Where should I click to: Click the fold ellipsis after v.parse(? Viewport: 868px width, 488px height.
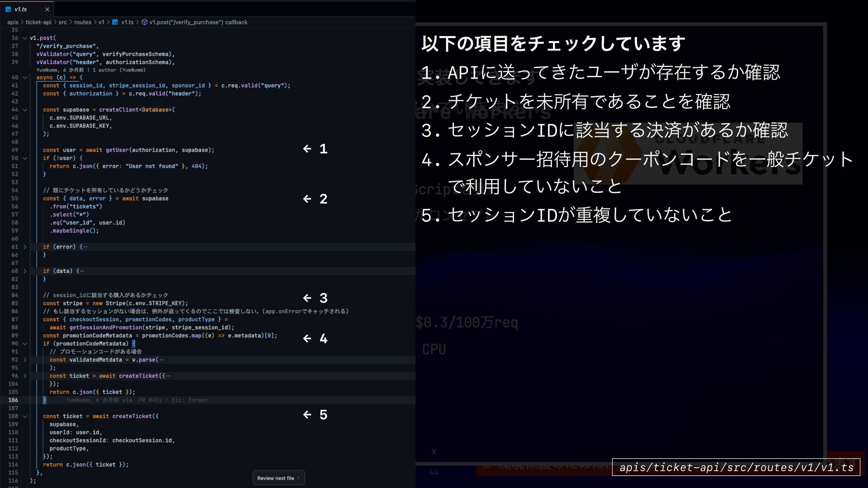161,360
